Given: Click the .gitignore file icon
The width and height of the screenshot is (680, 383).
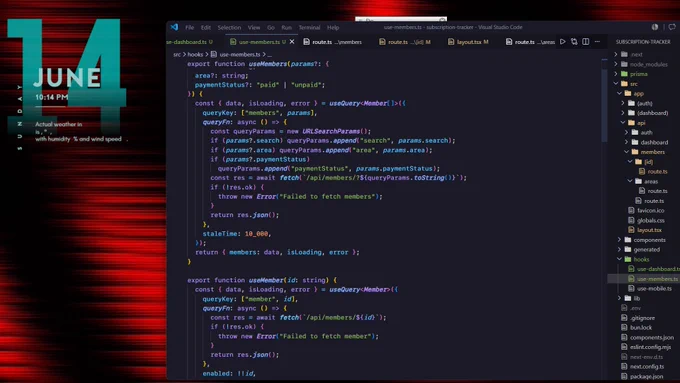Looking at the screenshot, I should point(624,318).
